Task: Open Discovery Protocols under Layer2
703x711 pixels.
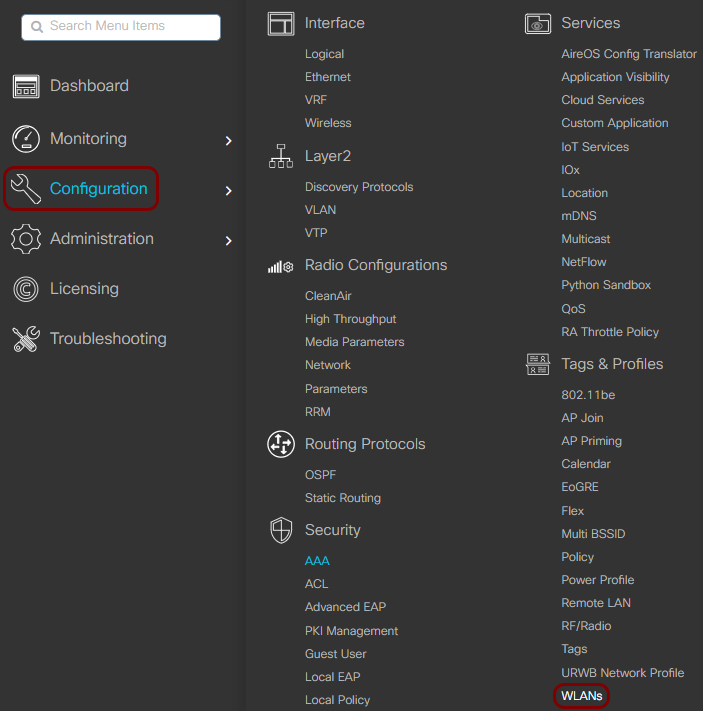Action: click(359, 187)
